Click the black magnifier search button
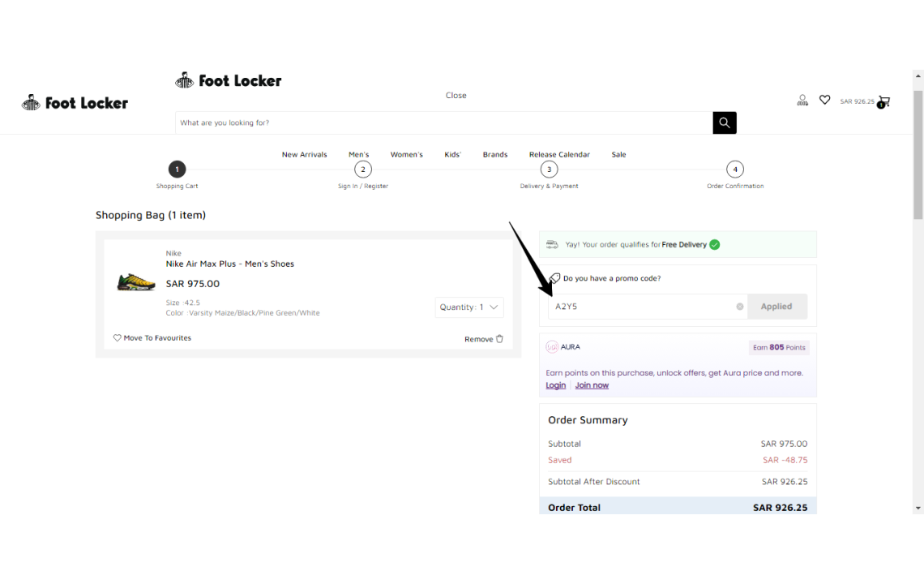The width and height of the screenshot is (924, 584). point(725,122)
